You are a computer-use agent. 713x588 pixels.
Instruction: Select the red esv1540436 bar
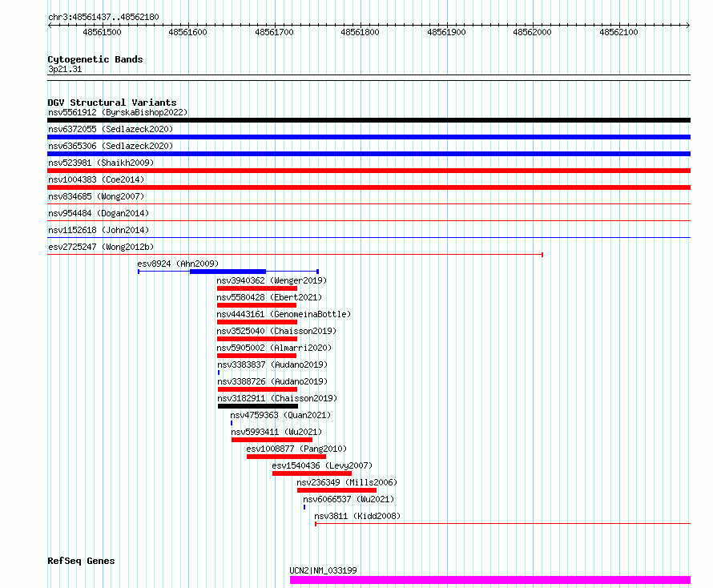(312, 473)
